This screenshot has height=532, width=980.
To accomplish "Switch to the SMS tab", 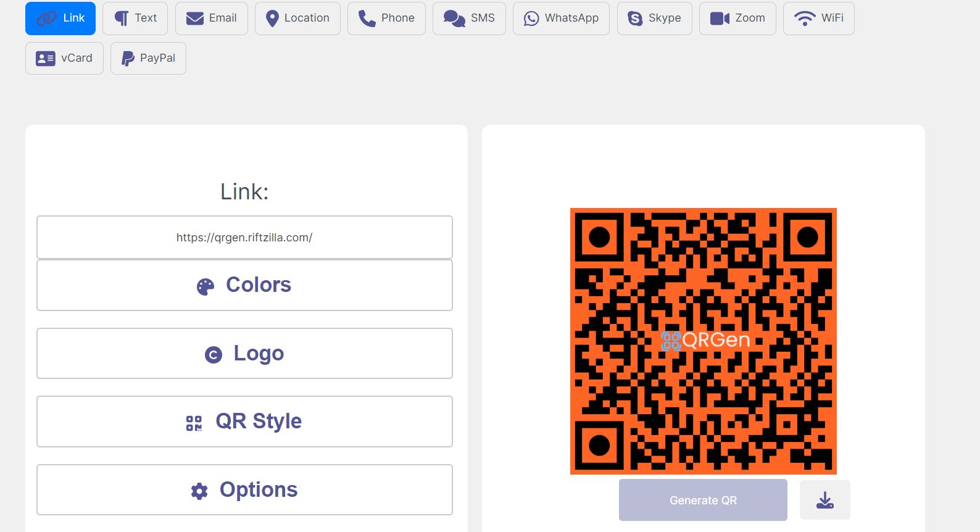I will (469, 19).
